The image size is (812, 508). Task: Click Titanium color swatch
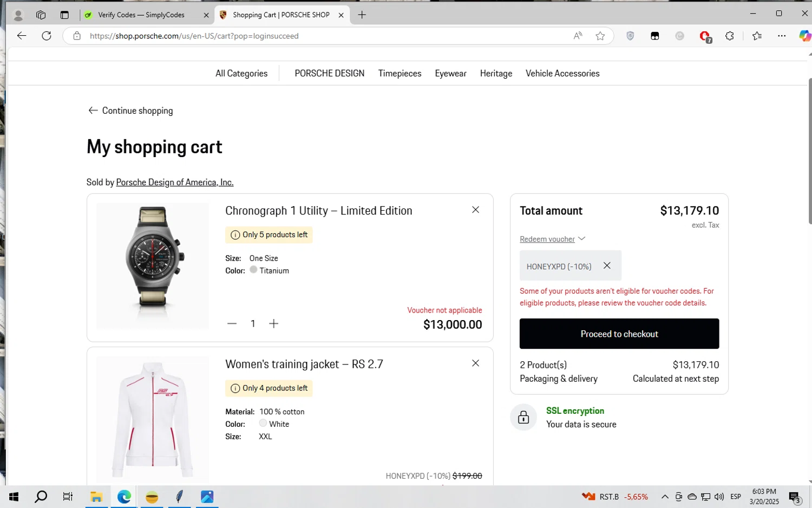[x=253, y=270]
